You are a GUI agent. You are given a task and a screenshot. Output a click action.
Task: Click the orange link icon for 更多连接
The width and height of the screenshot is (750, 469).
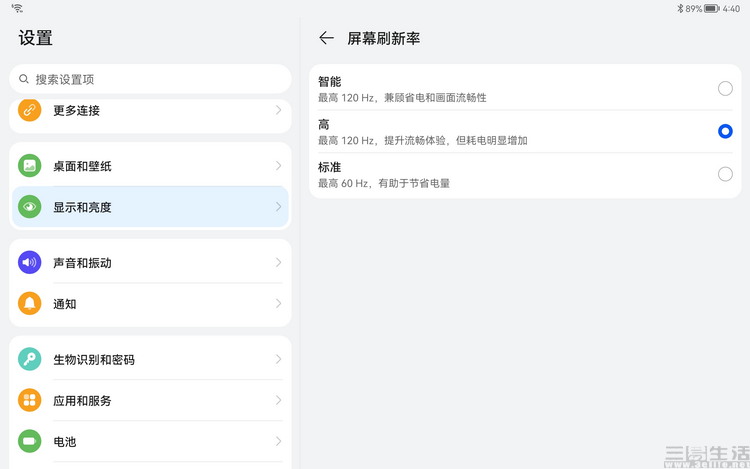[x=30, y=110]
